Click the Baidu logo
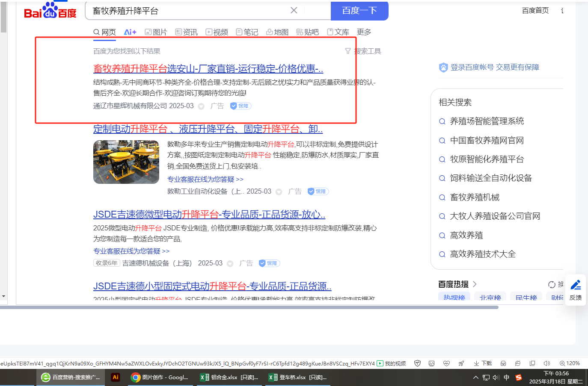Screen dimensions: 588x386 [x=50, y=12]
